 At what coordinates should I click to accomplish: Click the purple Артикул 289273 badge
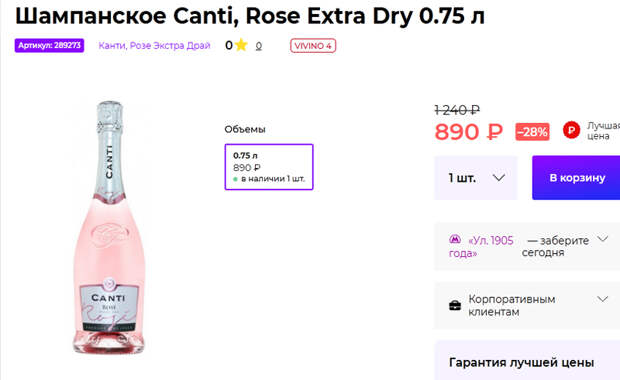point(49,45)
